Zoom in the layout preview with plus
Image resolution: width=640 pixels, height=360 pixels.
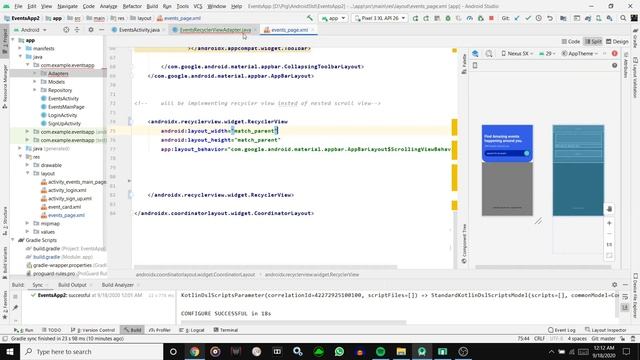[609, 223]
